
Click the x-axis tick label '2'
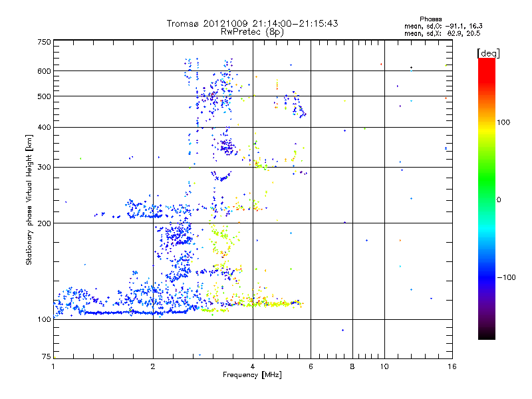[153, 366]
